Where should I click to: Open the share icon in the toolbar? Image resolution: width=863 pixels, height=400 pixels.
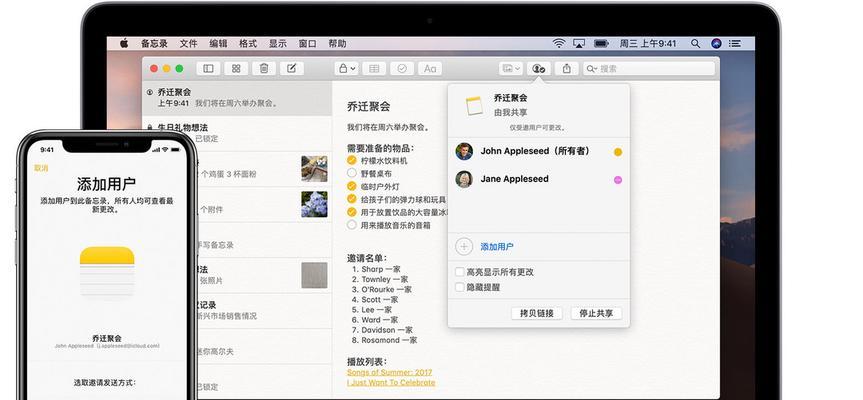point(566,68)
